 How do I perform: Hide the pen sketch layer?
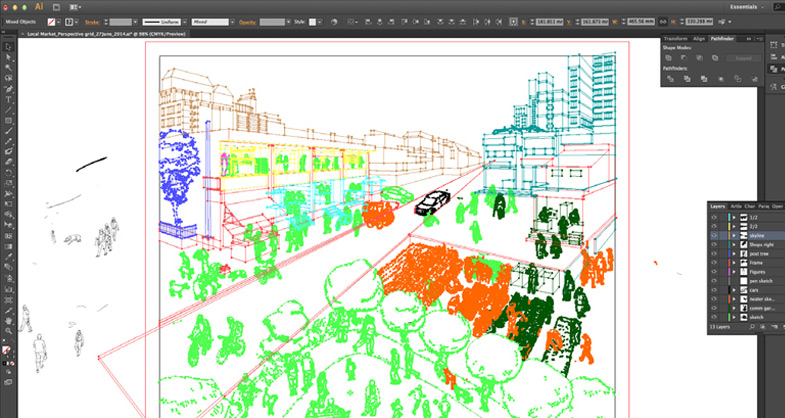tap(714, 281)
